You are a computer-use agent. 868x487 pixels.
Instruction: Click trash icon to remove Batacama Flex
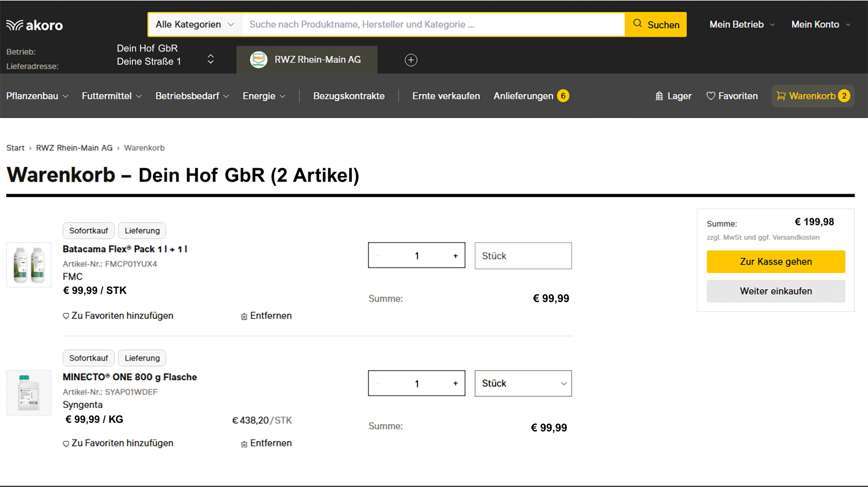click(244, 316)
